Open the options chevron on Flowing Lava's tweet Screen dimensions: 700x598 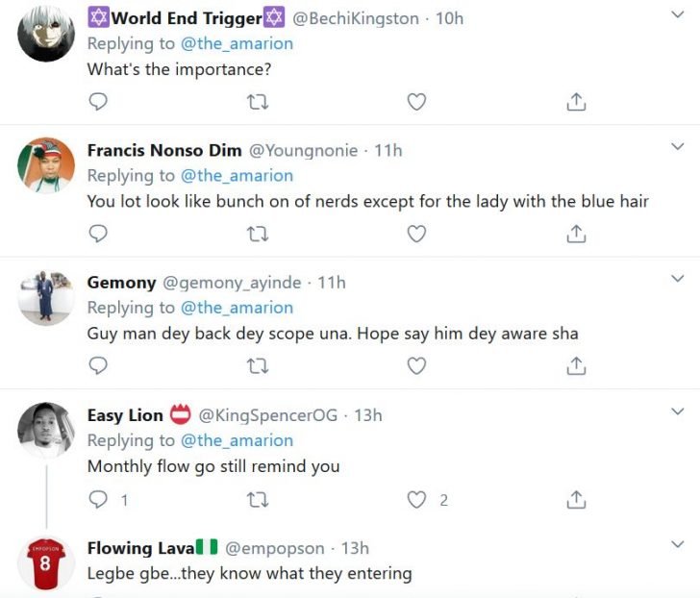click(x=677, y=545)
